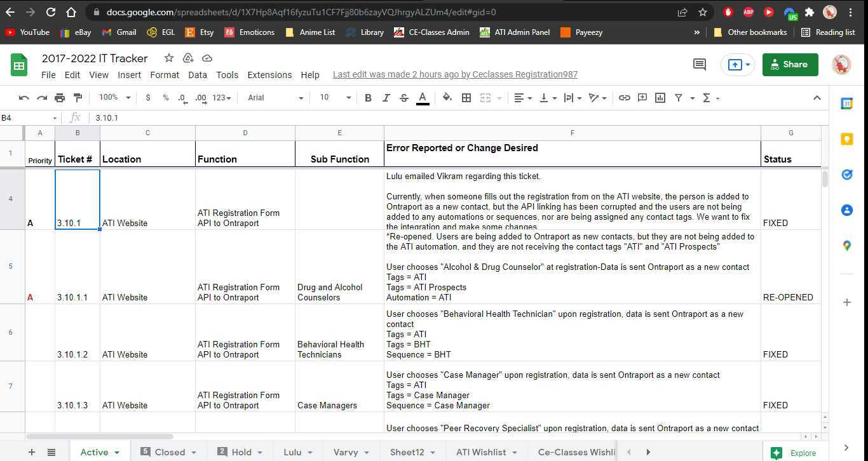Open text color picker
868x461 pixels.
coord(422,98)
